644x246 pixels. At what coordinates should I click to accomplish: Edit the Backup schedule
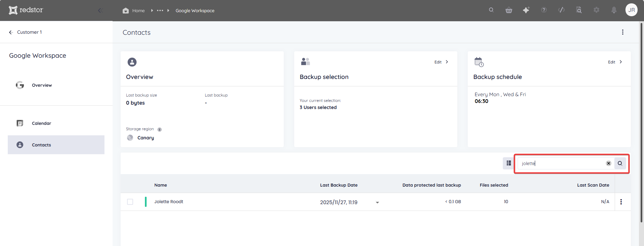(x=615, y=62)
